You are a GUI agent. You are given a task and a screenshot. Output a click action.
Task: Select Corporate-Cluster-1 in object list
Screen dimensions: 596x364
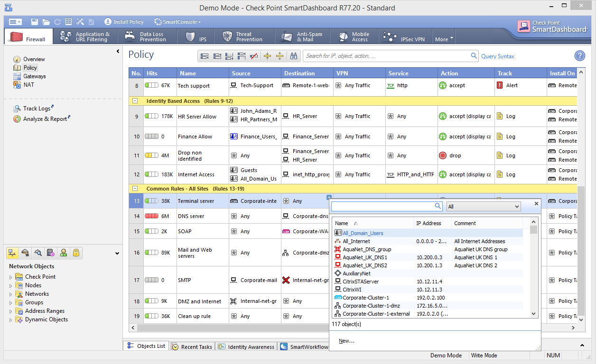tap(366, 298)
